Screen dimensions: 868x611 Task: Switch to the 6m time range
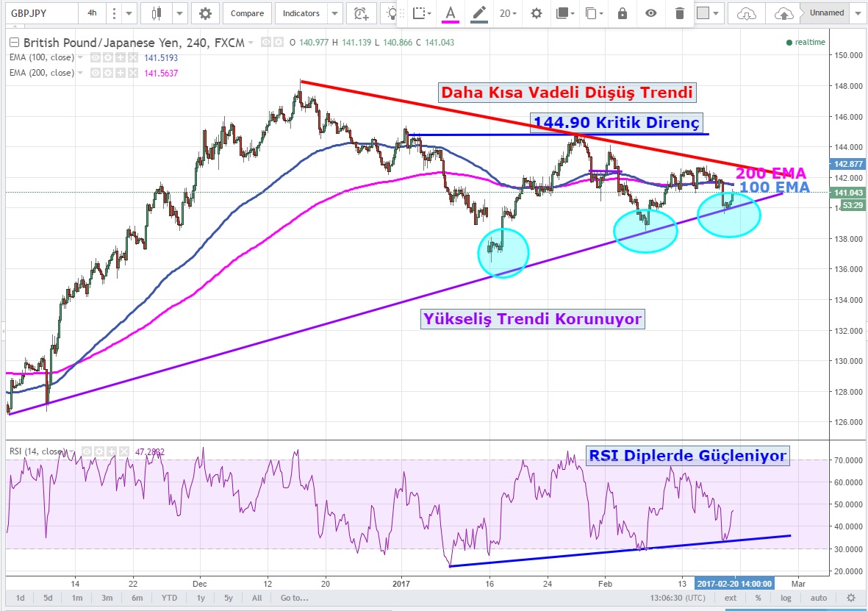(137, 598)
